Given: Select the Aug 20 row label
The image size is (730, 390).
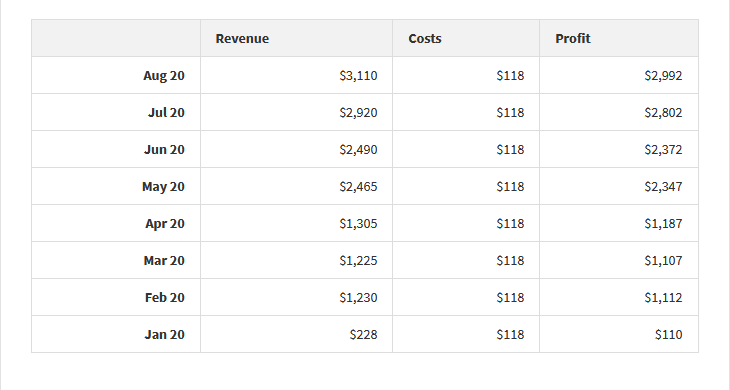Looking at the screenshot, I should coord(164,75).
